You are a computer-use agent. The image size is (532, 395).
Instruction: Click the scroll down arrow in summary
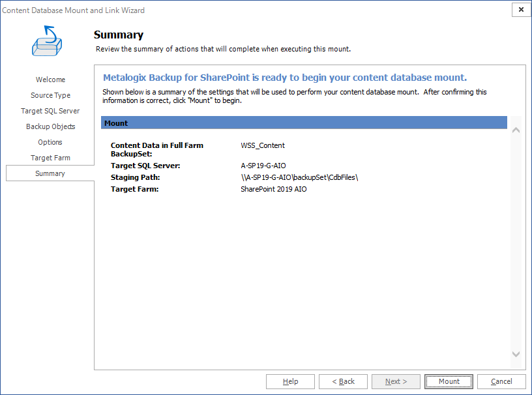tap(516, 355)
